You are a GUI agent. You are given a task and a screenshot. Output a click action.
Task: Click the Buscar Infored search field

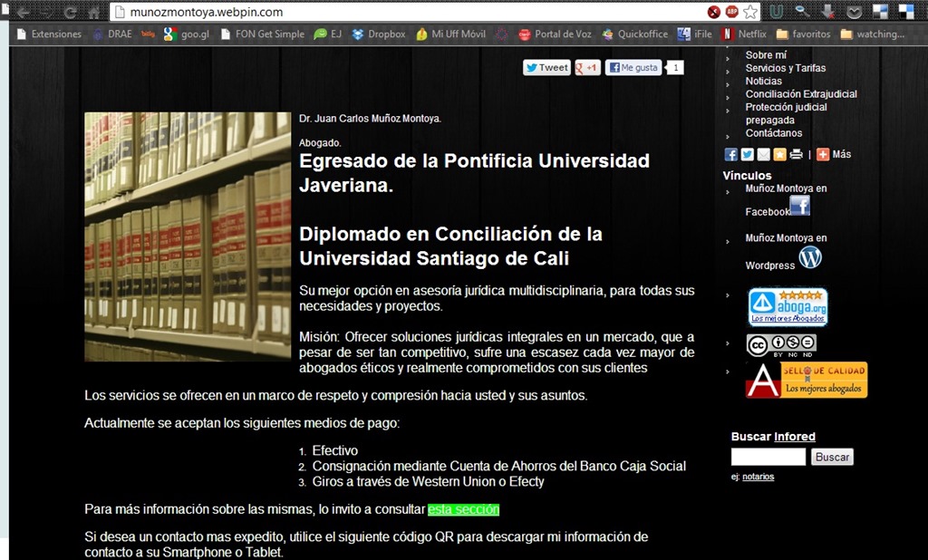pyautogui.click(x=768, y=458)
